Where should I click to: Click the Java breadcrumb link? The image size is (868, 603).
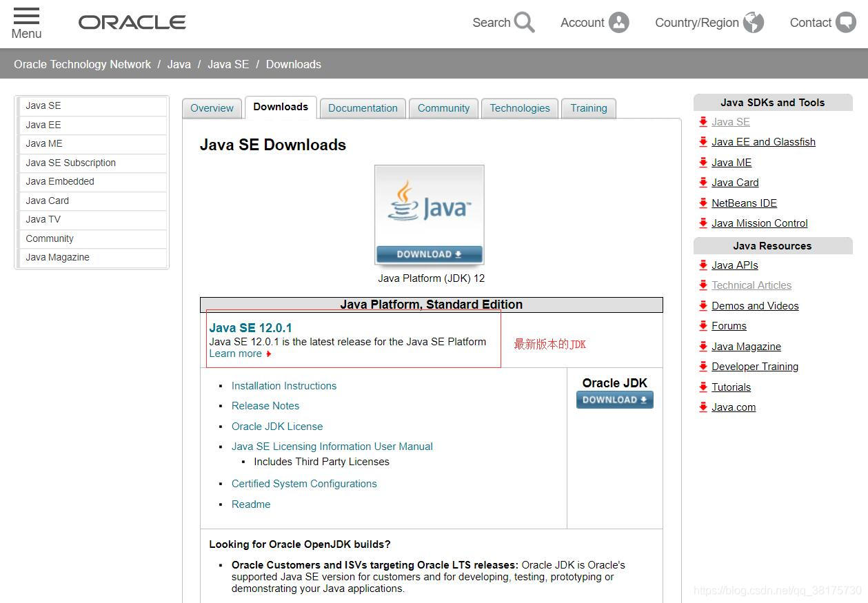click(x=179, y=64)
